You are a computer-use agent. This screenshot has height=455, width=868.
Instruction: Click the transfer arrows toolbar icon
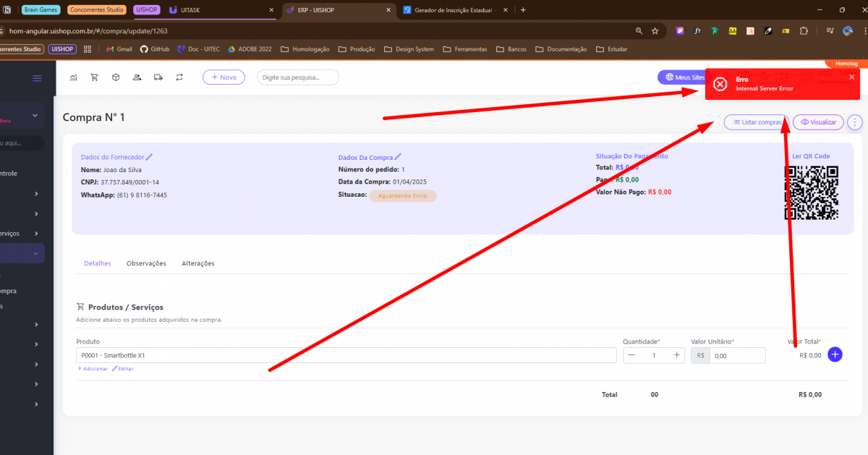[x=179, y=77]
